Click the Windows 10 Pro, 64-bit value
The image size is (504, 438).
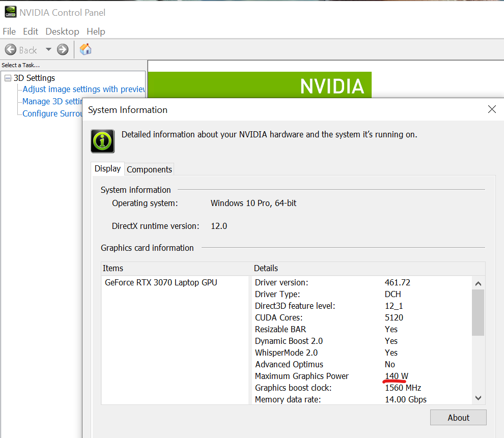pyautogui.click(x=254, y=203)
